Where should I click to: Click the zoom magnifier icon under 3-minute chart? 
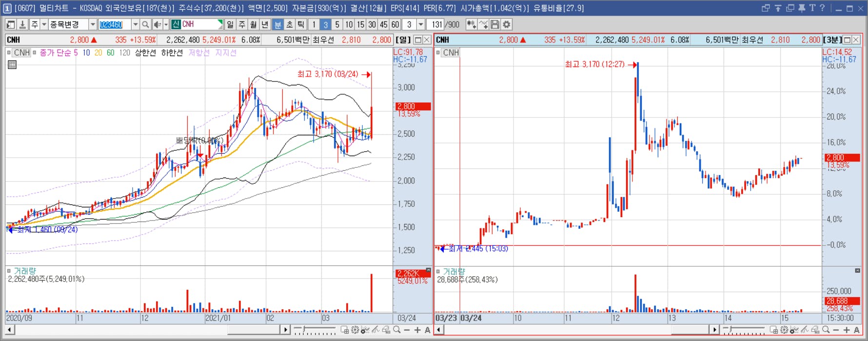(x=826, y=330)
